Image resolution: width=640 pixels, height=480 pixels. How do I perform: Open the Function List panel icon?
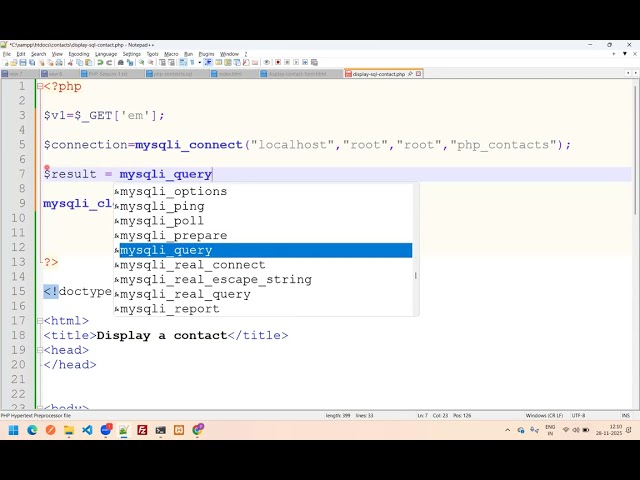tap(246, 62)
